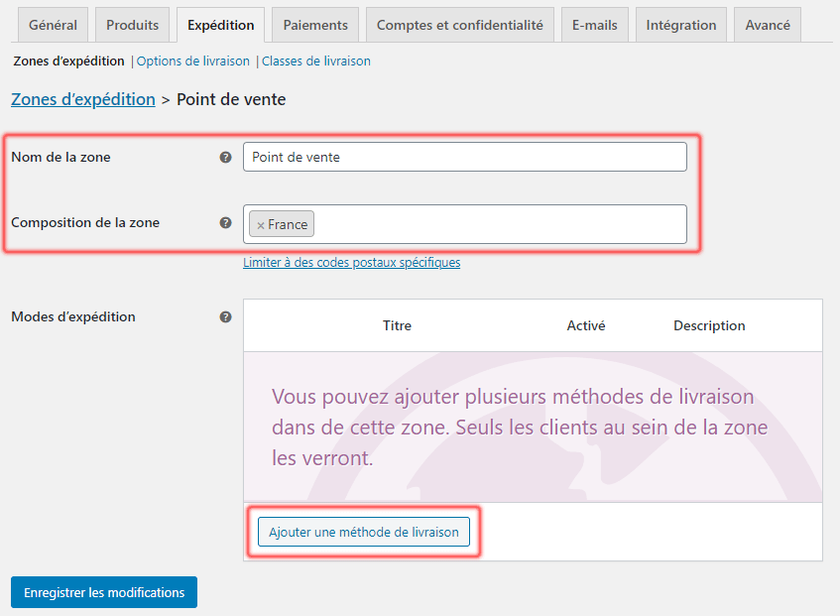The image size is (840, 616).
Task: Open Classes de livraison sub-section
Action: pyautogui.click(x=316, y=62)
